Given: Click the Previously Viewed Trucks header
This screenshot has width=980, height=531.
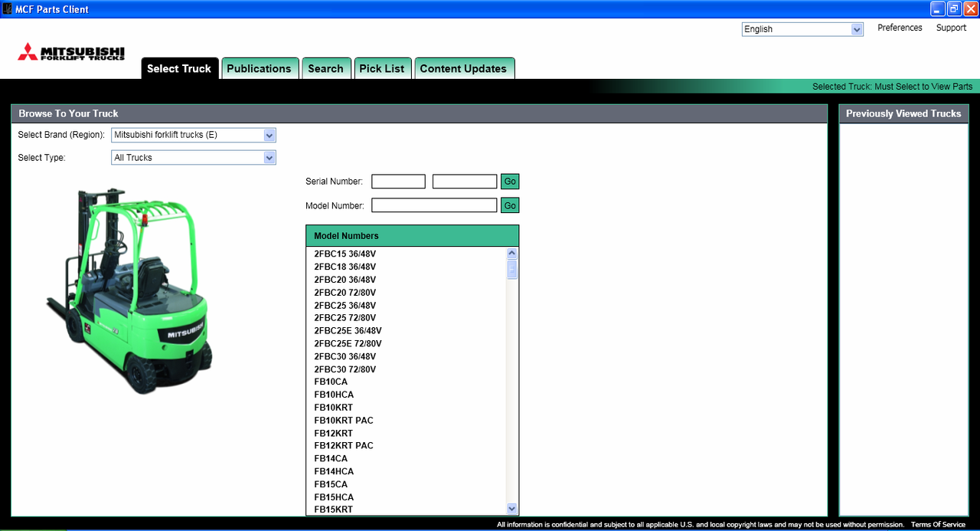Looking at the screenshot, I should click(x=903, y=113).
